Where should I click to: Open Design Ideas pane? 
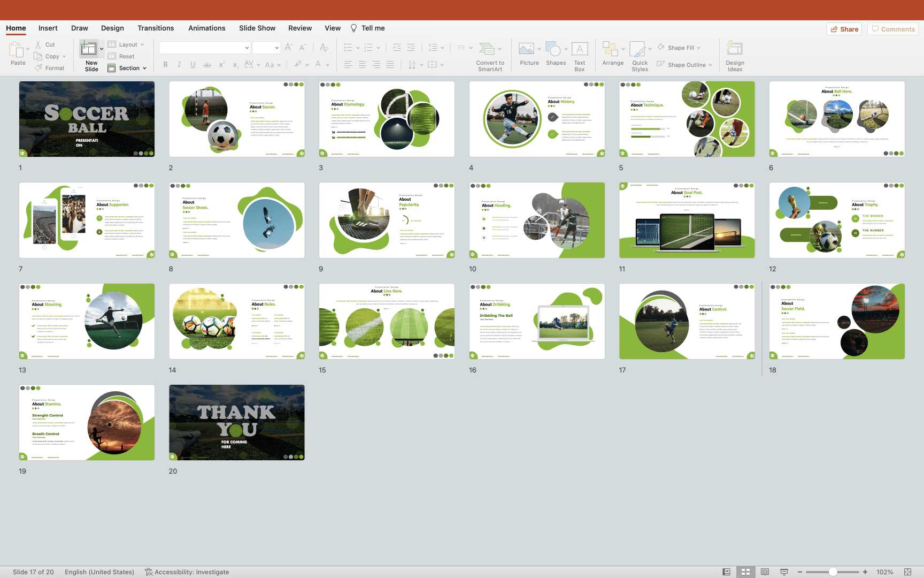coord(735,50)
